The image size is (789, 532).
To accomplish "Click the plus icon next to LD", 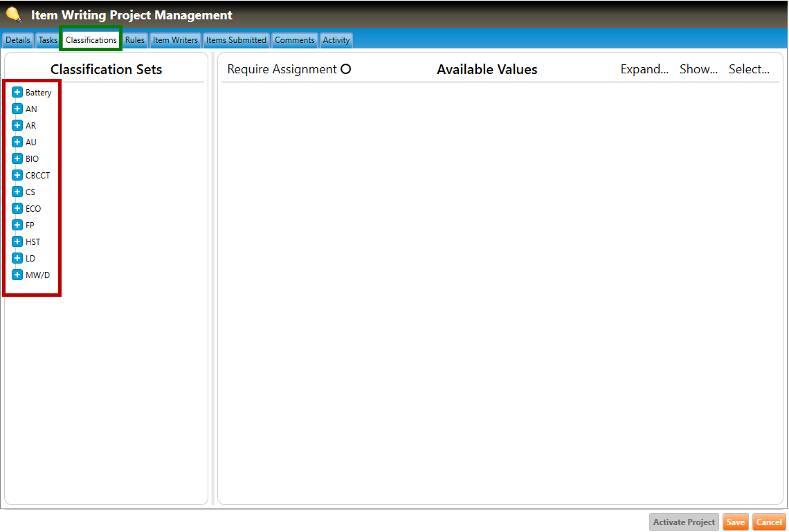I will [x=18, y=258].
